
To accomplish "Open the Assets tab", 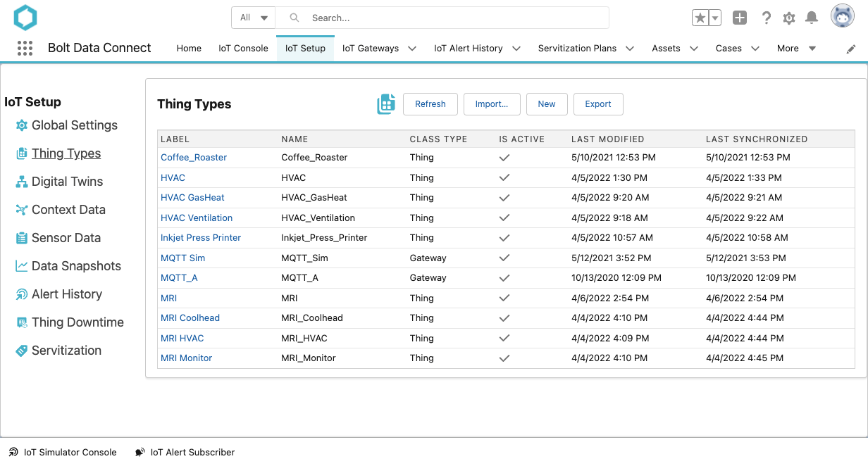I will pyautogui.click(x=666, y=49).
